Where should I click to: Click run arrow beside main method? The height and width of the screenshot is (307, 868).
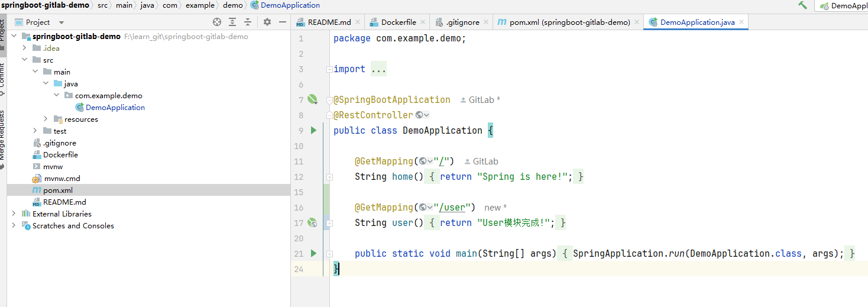tap(313, 253)
